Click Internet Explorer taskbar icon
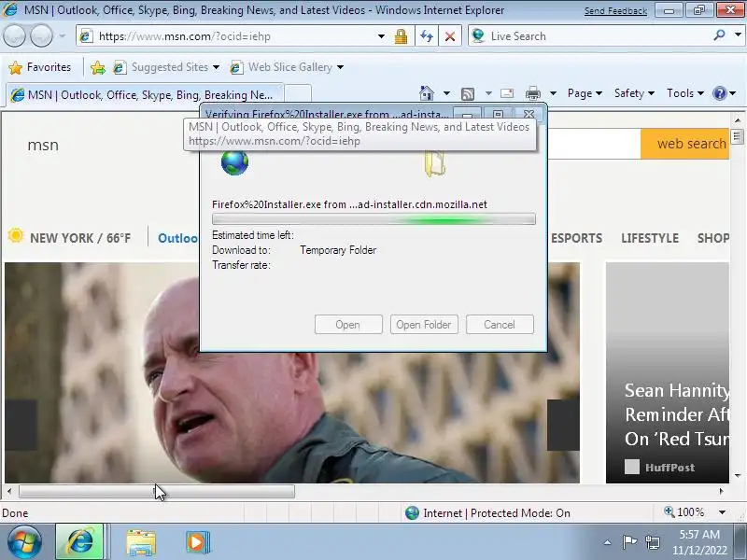Image resolution: width=747 pixels, height=560 pixels. (79, 541)
